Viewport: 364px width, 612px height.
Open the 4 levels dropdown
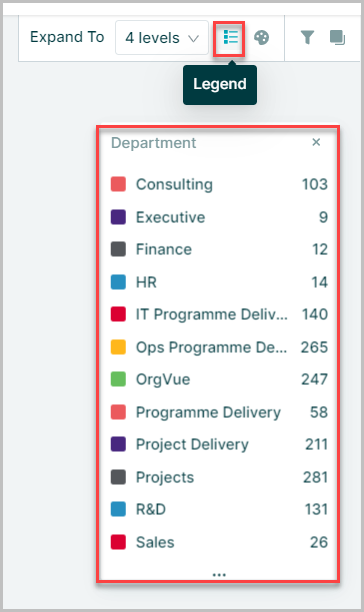(162, 38)
